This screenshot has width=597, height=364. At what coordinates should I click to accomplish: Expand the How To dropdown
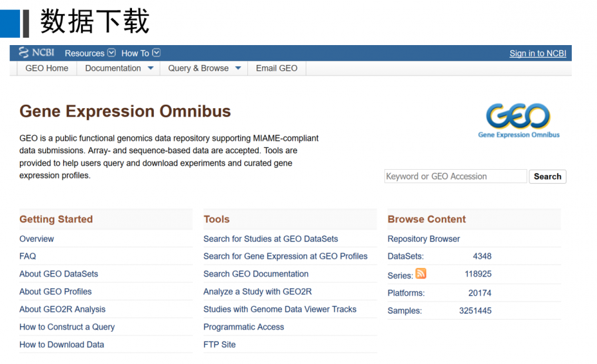click(x=140, y=53)
